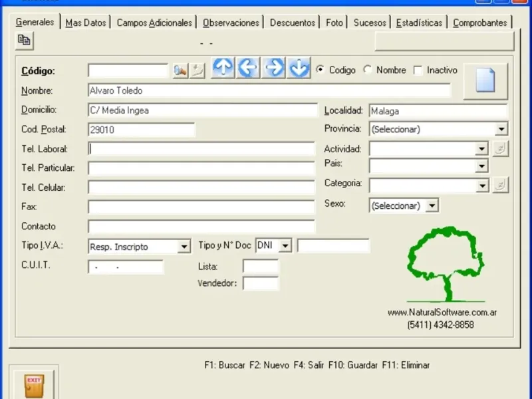The width and height of the screenshot is (532, 399).
Task: Open the Sucesos tab
Action: [370, 23]
